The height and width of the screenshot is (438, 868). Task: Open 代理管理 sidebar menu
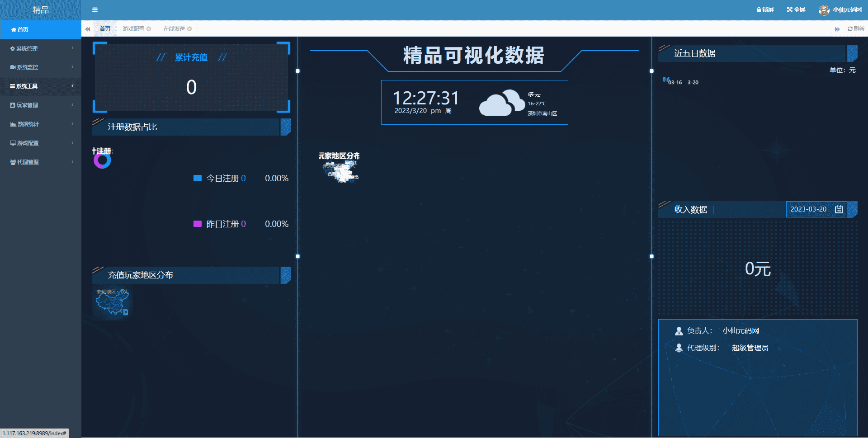pyautogui.click(x=41, y=162)
